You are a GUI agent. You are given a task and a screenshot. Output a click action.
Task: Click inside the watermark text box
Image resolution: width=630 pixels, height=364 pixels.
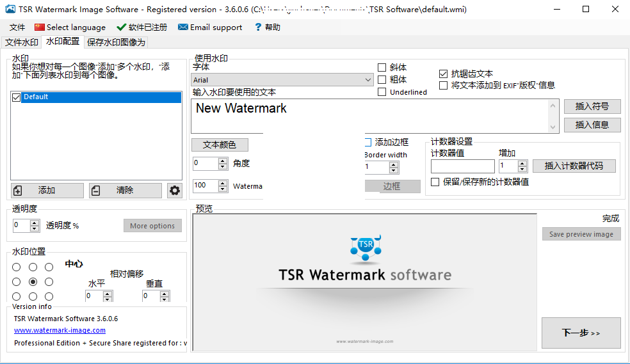coord(369,116)
